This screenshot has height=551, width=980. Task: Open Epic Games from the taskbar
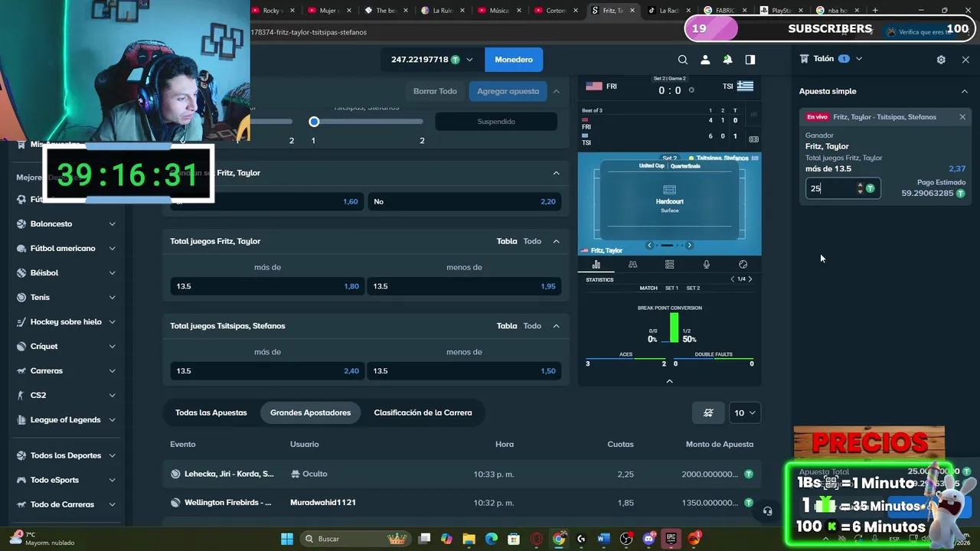tap(671, 539)
